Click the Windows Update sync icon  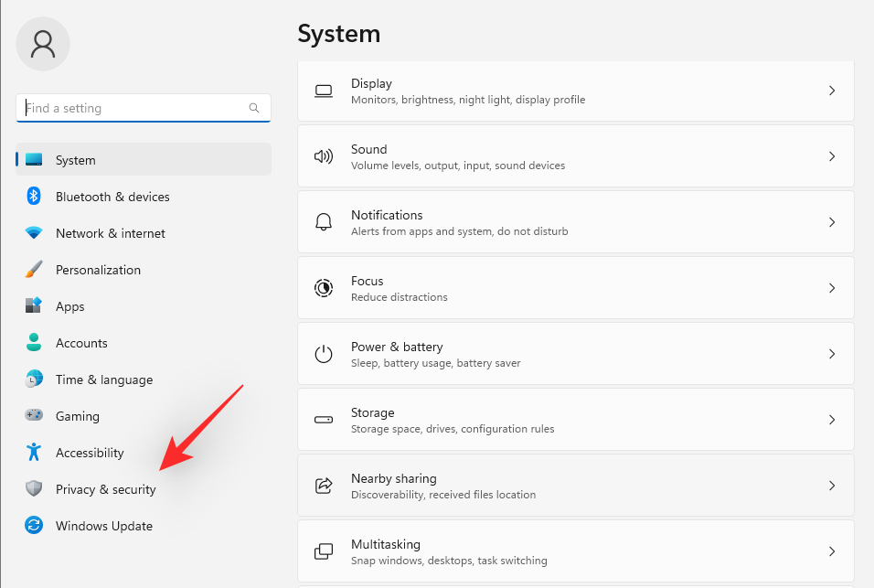pyautogui.click(x=34, y=526)
